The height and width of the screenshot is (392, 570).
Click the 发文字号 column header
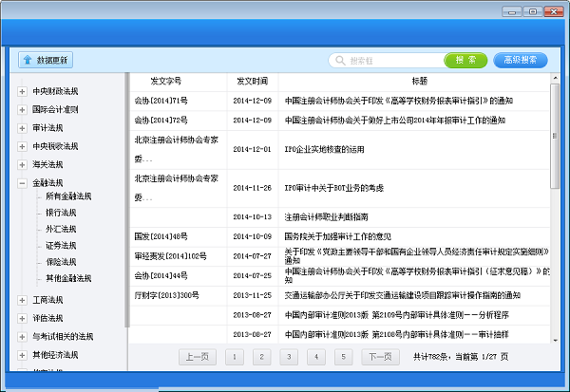[165, 81]
